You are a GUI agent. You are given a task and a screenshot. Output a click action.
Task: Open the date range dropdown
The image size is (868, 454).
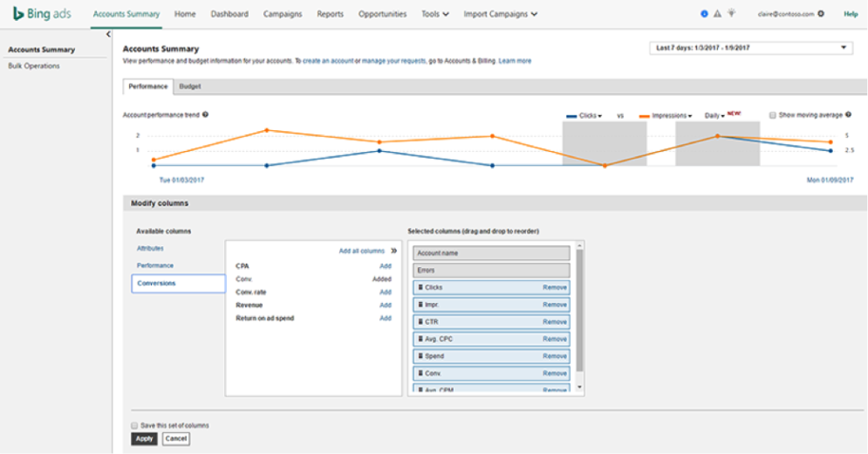(750, 48)
